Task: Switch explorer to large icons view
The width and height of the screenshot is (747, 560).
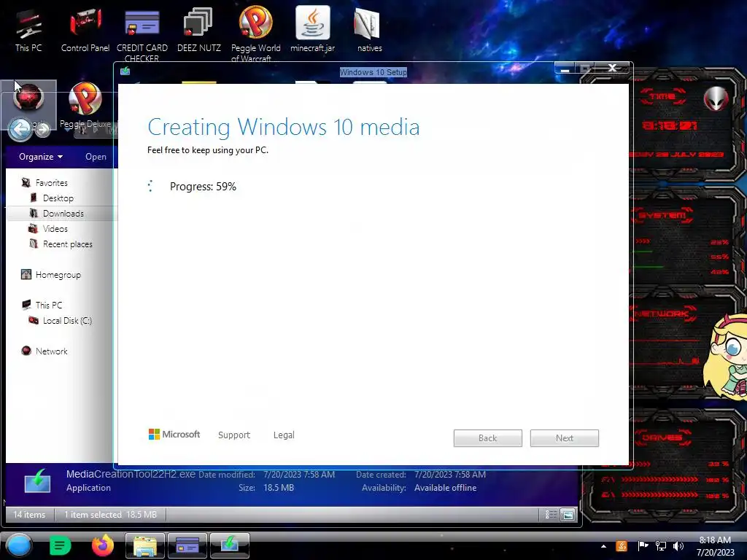Action: (x=568, y=514)
